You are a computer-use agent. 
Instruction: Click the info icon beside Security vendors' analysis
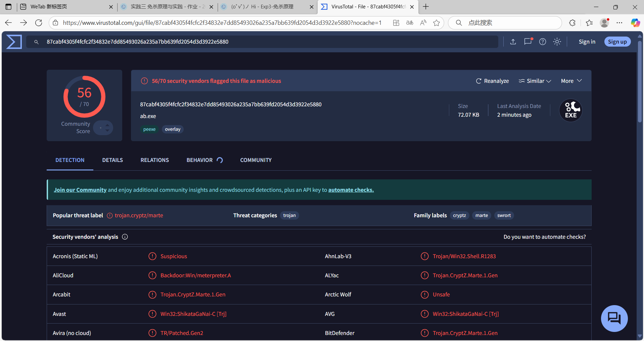point(125,237)
